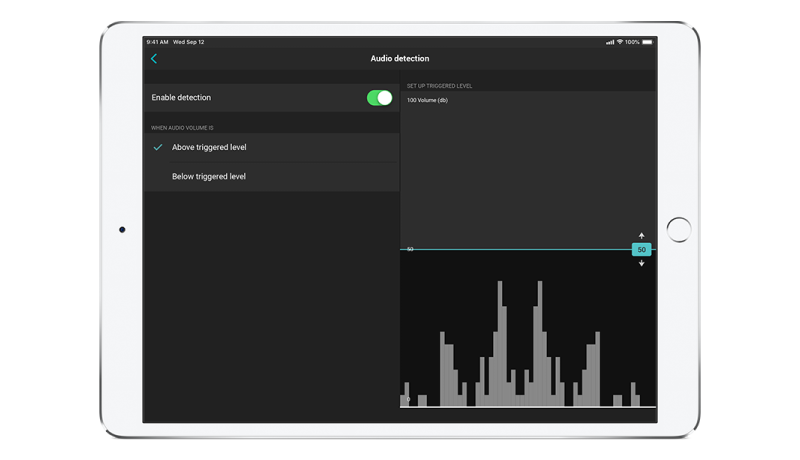Click the Wi-Fi status icon
This screenshot has height=460, width=800.
coord(619,42)
